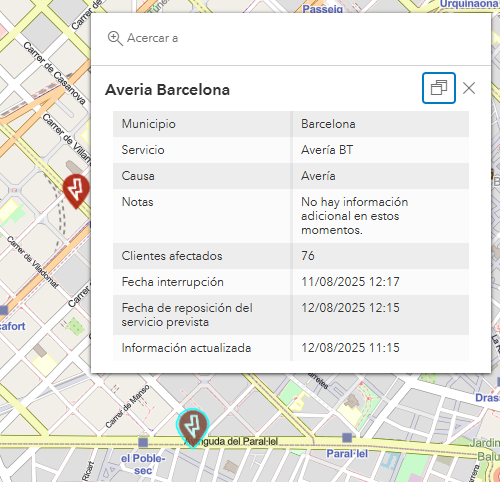Image resolution: width=500 pixels, height=482 pixels.
Task: Click the Urquinaona label on the map
Action: pyautogui.click(x=470, y=4)
